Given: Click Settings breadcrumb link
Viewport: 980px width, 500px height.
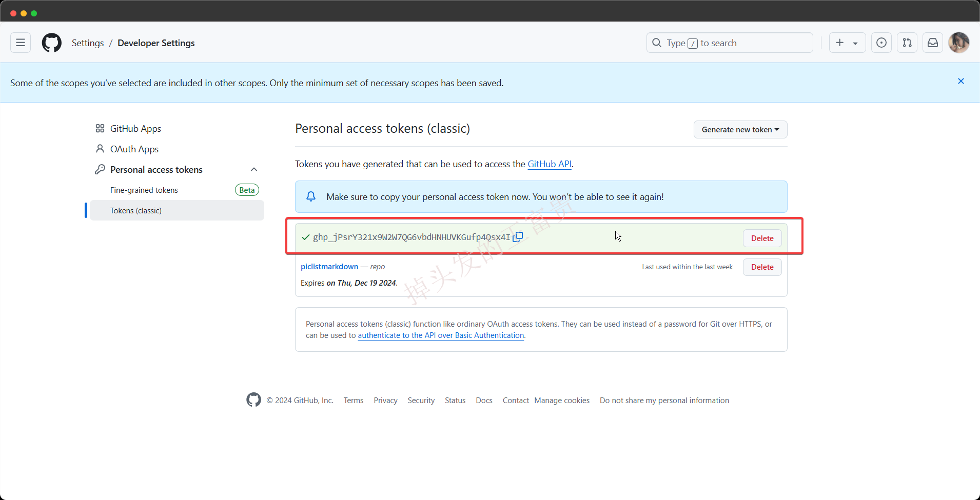Looking at the screenshot, I should 88,43.
